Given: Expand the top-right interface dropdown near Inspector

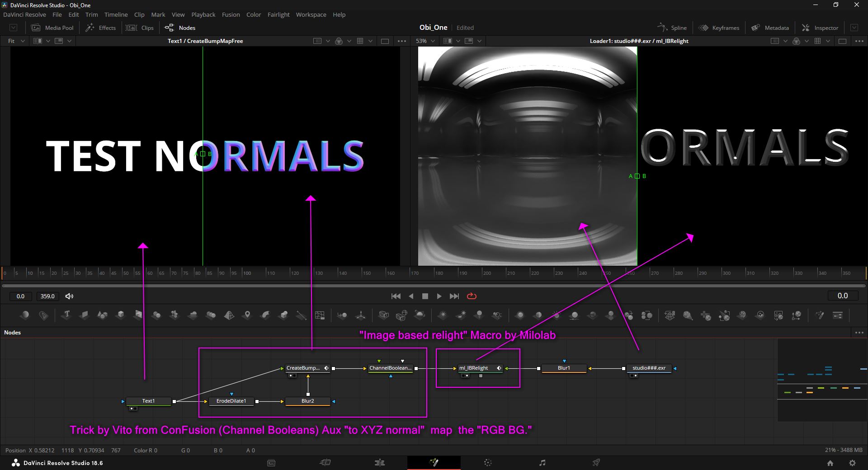Looking at the screenshot, I should 854,28.
